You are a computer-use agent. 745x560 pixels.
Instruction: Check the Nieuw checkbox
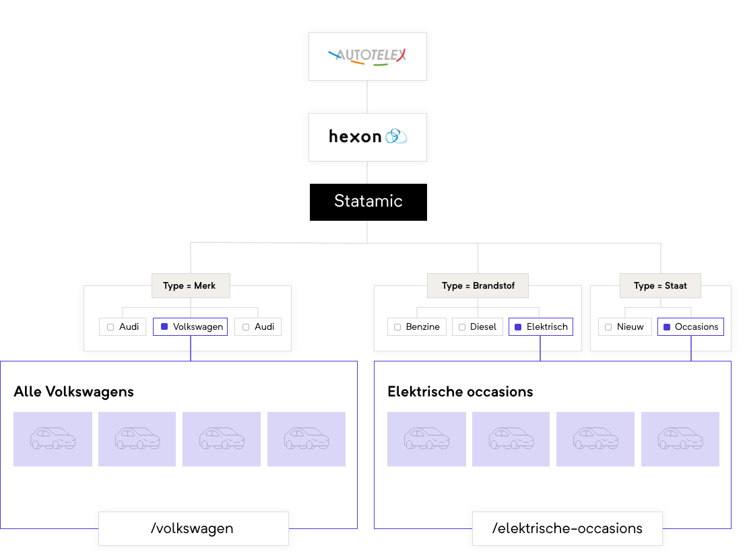coord(608,327)
